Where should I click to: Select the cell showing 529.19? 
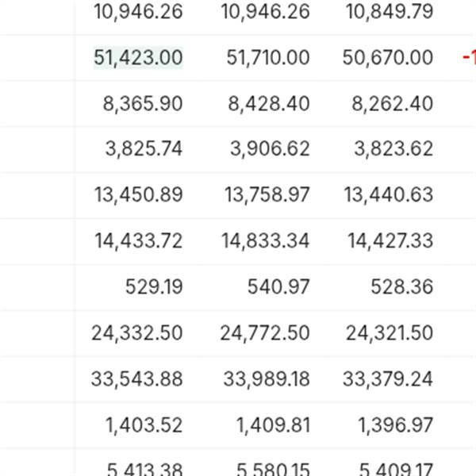click(154, 287)
